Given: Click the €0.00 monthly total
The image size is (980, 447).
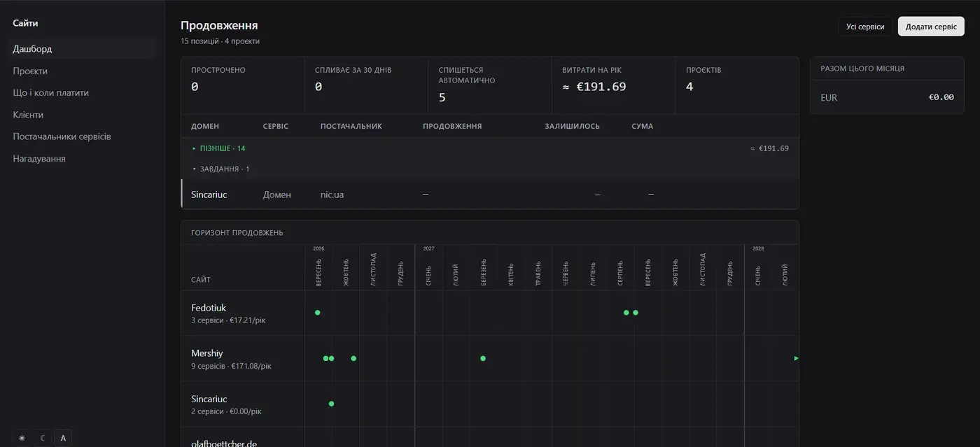Looking at the screenshot, I should coord(941,97).
